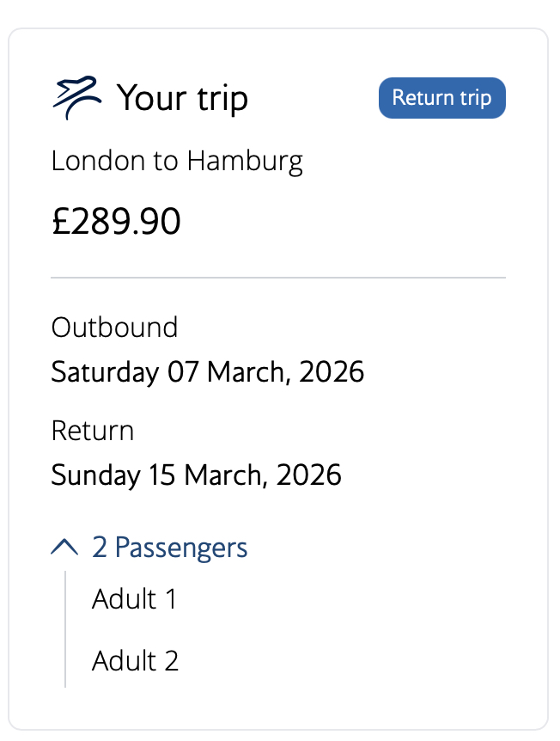
Task: Click the Return label above Sunday date
Action: pos(93,430)
